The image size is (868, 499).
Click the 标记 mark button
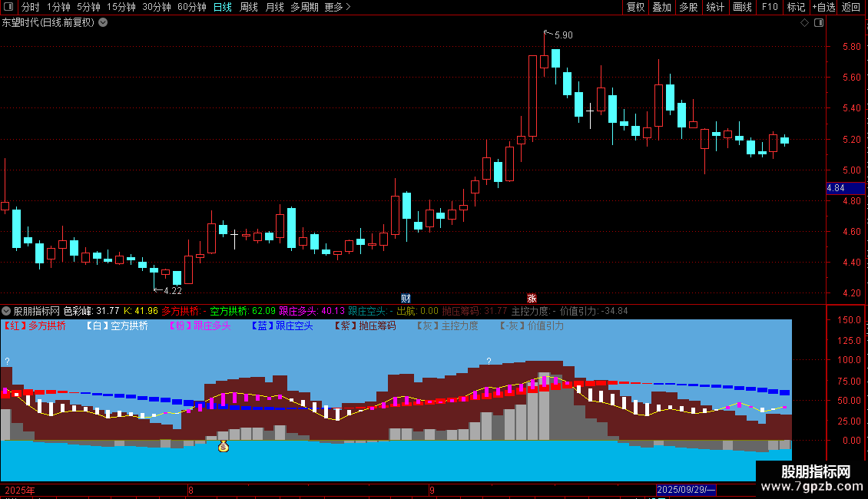[796, 7]
